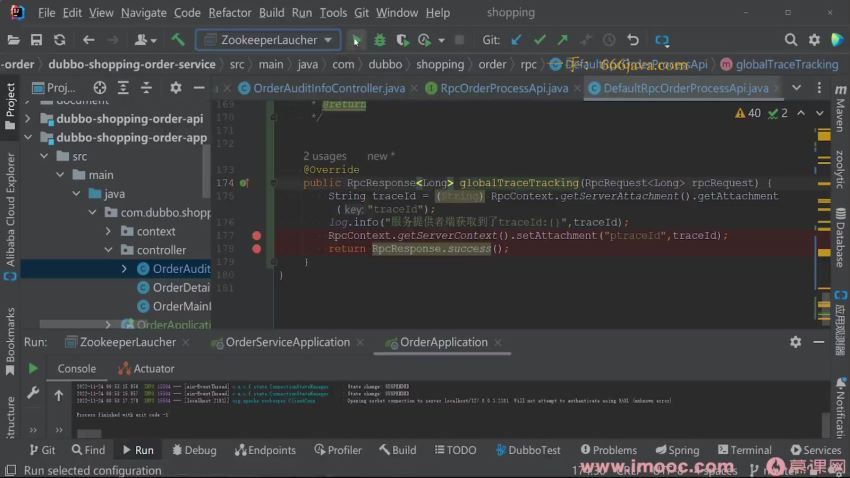Open the Tools menu
This screenshot has height=478, width=850.
pos(333,12)
